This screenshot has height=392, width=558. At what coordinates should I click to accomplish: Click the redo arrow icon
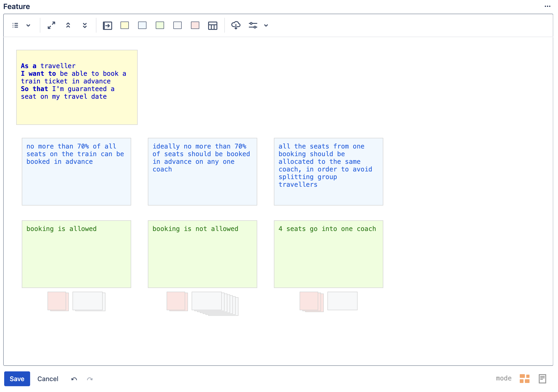click(x=90, y=379)
